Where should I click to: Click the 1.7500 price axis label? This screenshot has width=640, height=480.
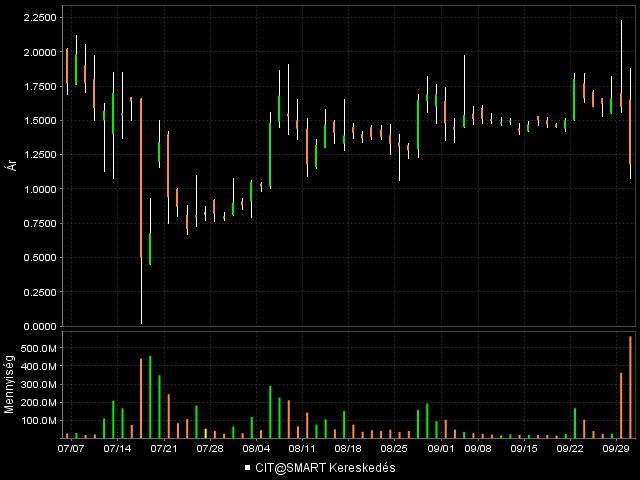(40, 87)
